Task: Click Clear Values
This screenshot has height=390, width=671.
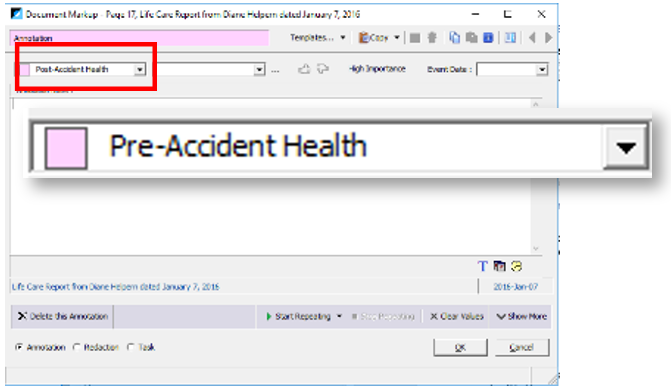Action: 457,316
